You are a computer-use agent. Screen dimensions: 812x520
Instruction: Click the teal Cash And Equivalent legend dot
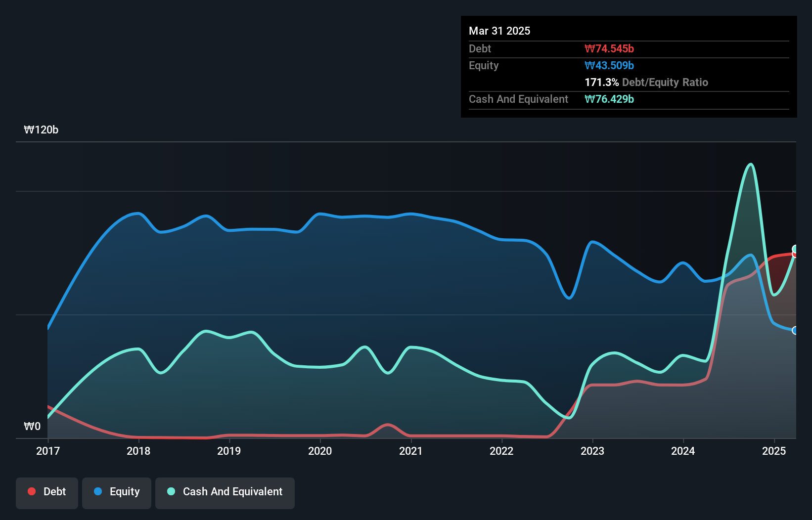pos(170,491)
